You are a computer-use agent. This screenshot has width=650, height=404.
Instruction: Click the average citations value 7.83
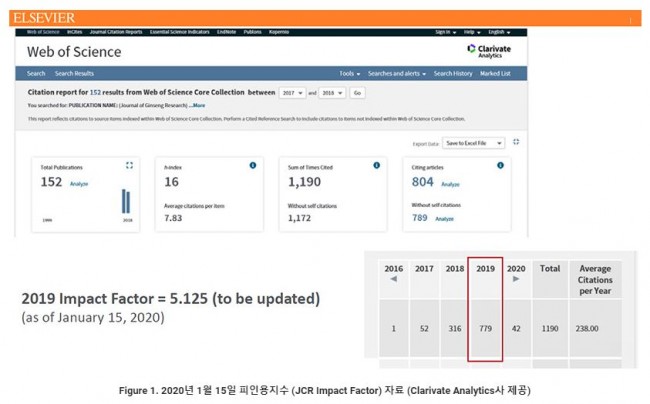pos(173,218)
